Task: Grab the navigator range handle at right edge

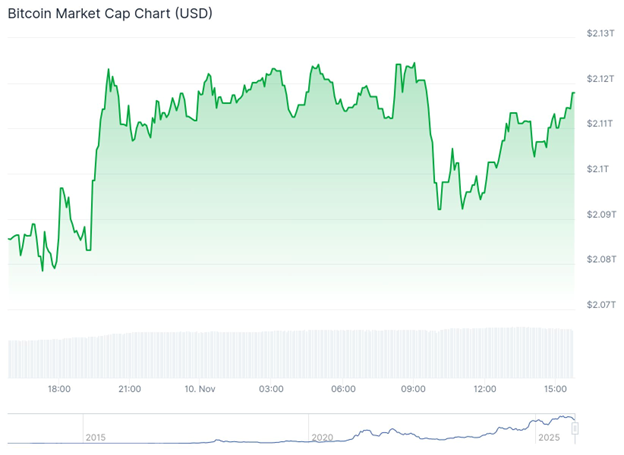Action: click(x=575, y=428)
